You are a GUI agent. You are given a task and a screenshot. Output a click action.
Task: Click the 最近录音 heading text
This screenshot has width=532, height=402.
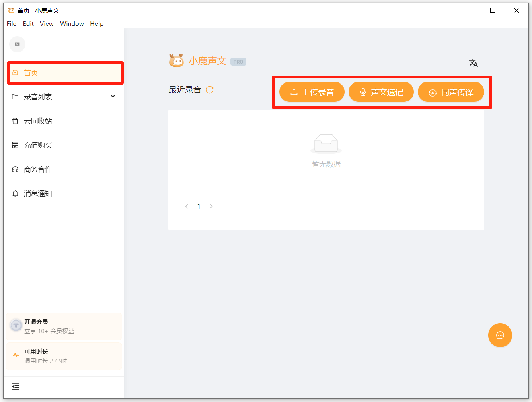click(185, 90)
